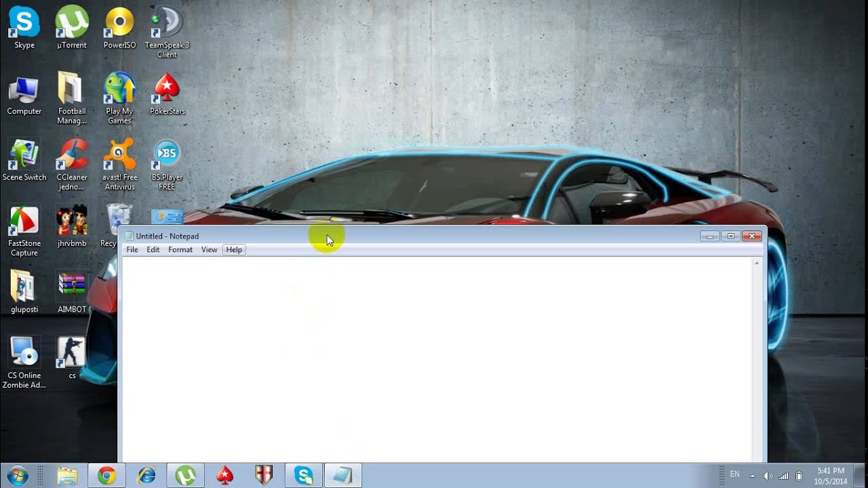This screenshot has width=868, height=488.
Task: Open the Notepad View menu
Action: click(209, 249)
